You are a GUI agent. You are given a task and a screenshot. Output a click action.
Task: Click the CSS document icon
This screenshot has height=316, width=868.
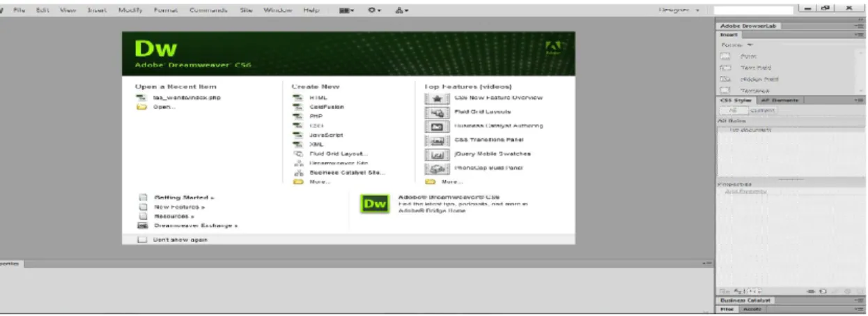click(x=297, y=125)
